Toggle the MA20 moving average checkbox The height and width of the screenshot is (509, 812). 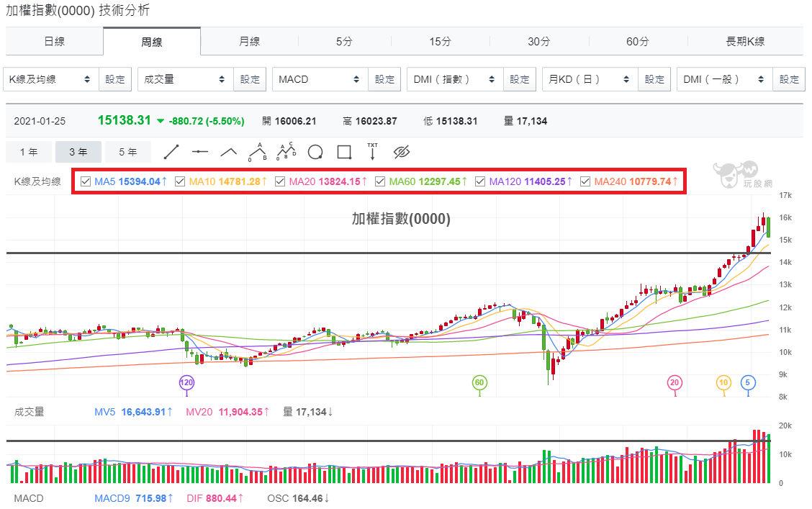point(280,181)
